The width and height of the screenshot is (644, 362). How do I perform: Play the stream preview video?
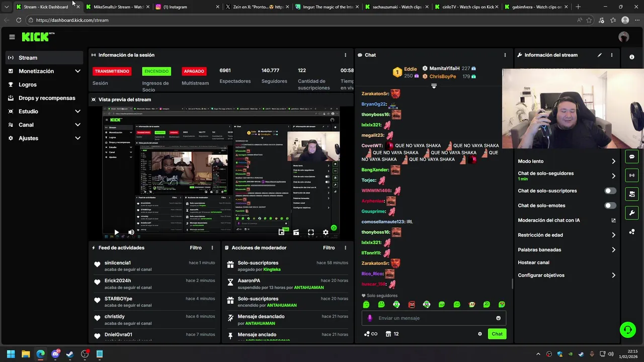click(x=116, y=232)
